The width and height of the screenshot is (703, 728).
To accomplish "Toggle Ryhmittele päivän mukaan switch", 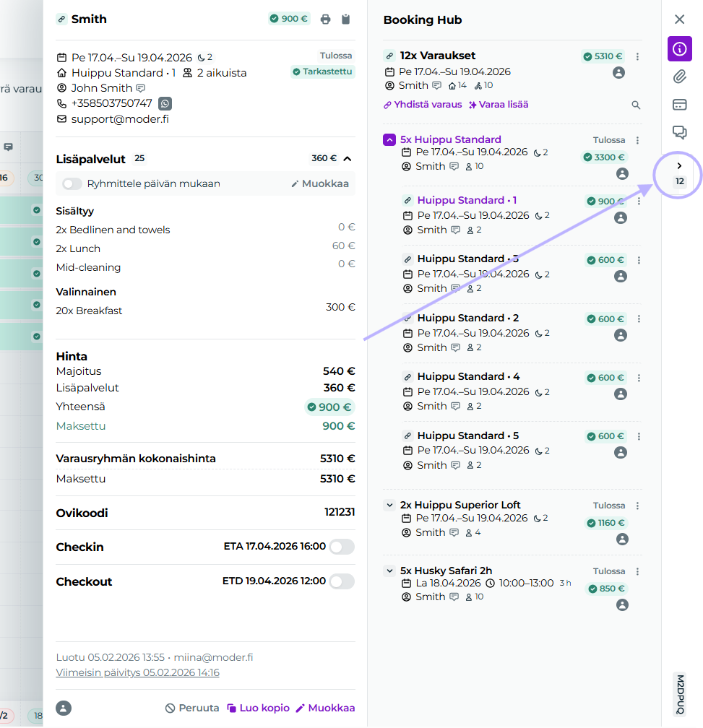I will [x=72, y=184].
